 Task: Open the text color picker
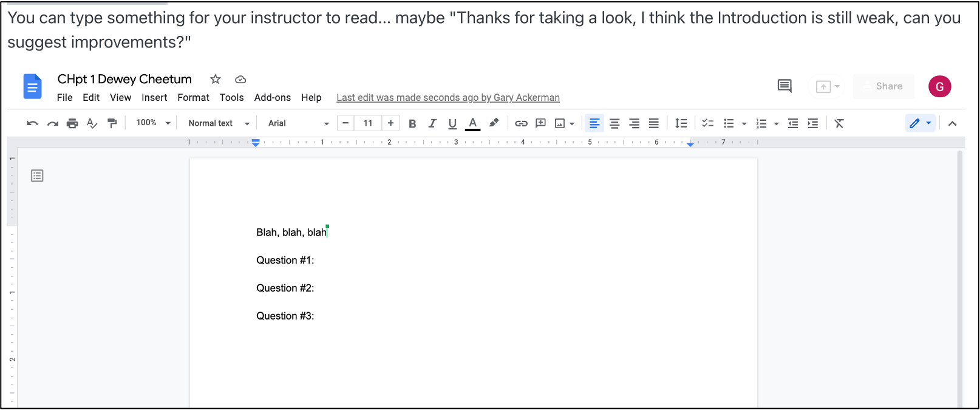point(472,123)
